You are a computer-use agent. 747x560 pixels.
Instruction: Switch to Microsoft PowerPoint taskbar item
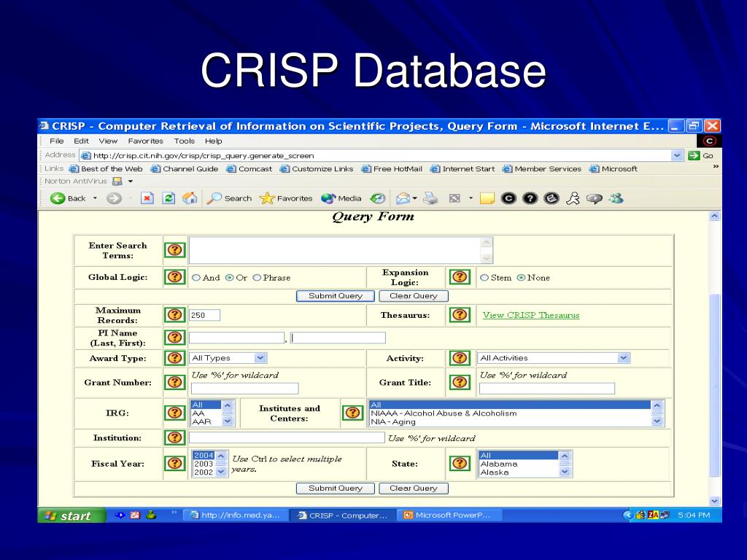click(449, 515)
